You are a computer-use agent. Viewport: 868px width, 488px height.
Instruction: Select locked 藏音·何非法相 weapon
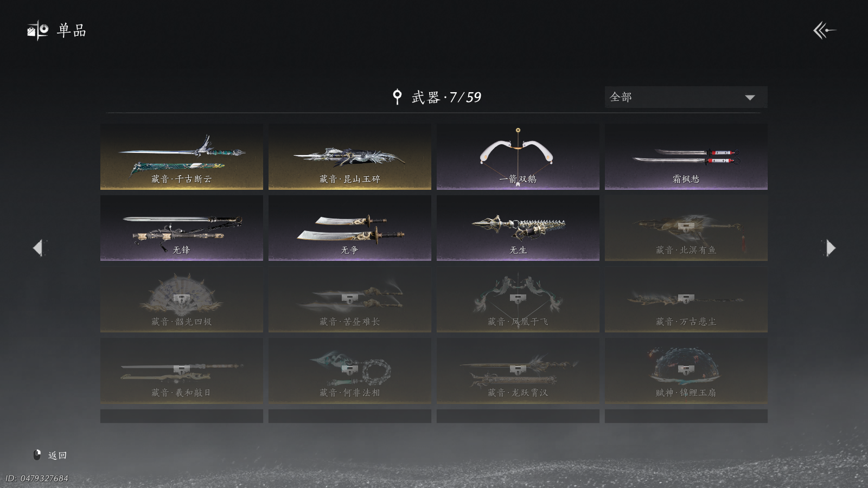pyautogui.click(x=350, y=370)
